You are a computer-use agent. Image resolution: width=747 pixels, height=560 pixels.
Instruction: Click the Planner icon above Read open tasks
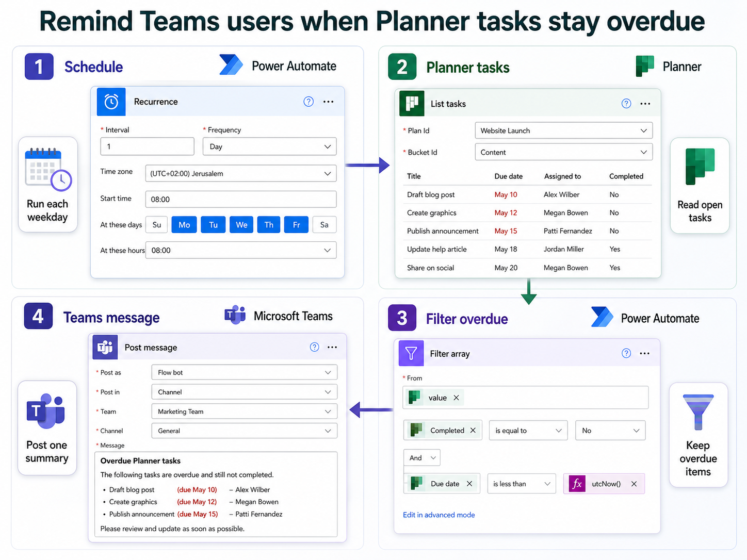coord(700,166)
